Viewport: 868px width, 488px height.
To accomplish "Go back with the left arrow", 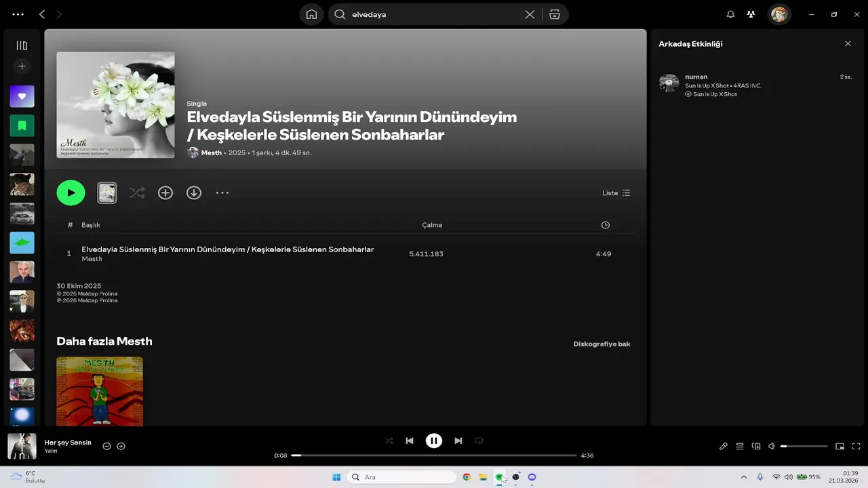I will click(42, 14).
